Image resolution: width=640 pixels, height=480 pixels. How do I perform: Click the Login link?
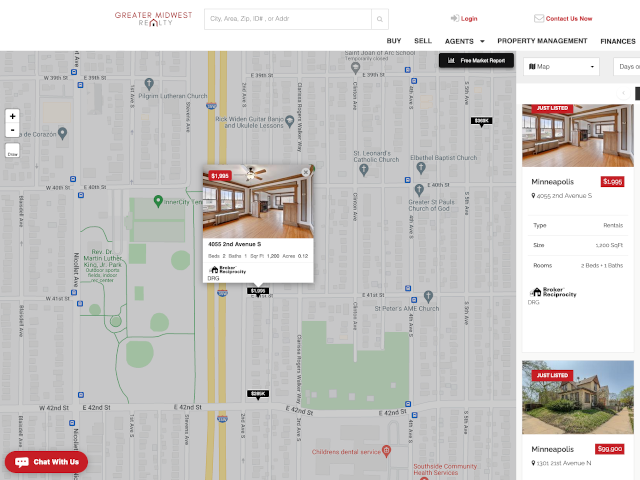[x=469, y=18]
